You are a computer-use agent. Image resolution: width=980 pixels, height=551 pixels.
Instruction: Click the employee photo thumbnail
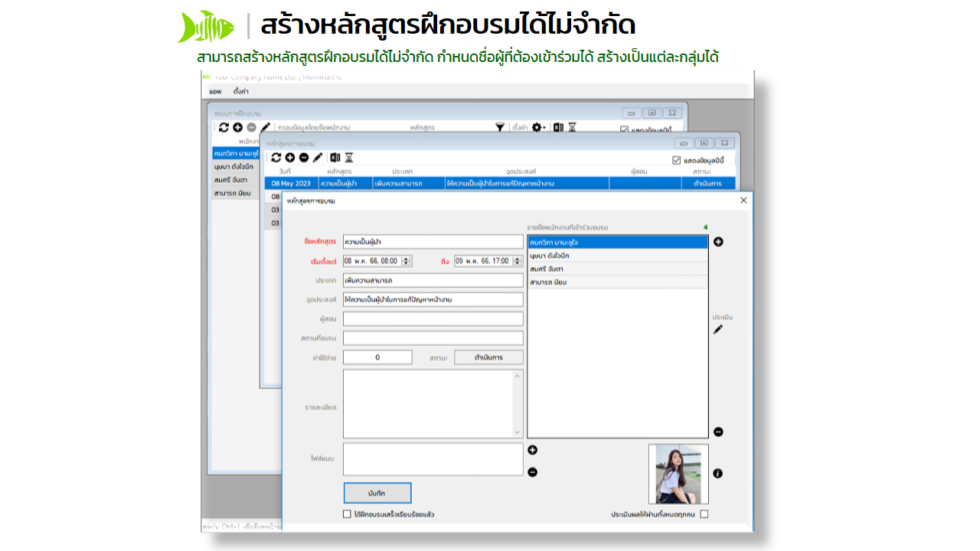click(678, 474)
